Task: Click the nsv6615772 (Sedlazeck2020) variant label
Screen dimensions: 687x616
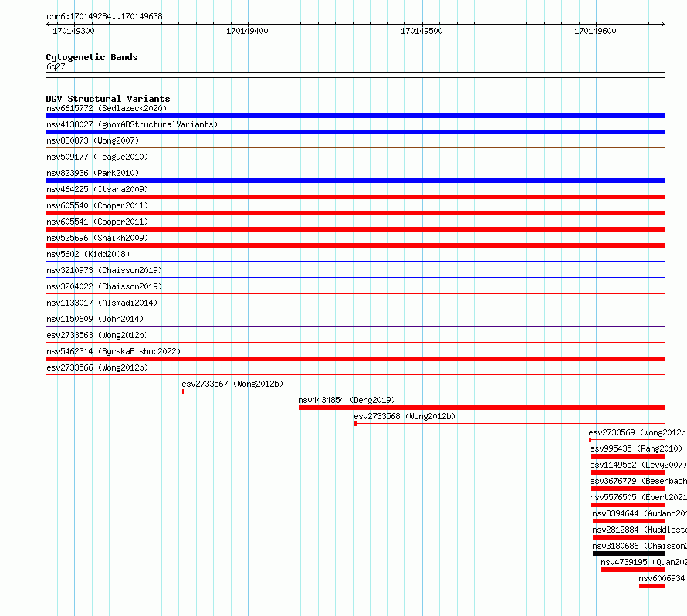Action: (x=107, y=108)
